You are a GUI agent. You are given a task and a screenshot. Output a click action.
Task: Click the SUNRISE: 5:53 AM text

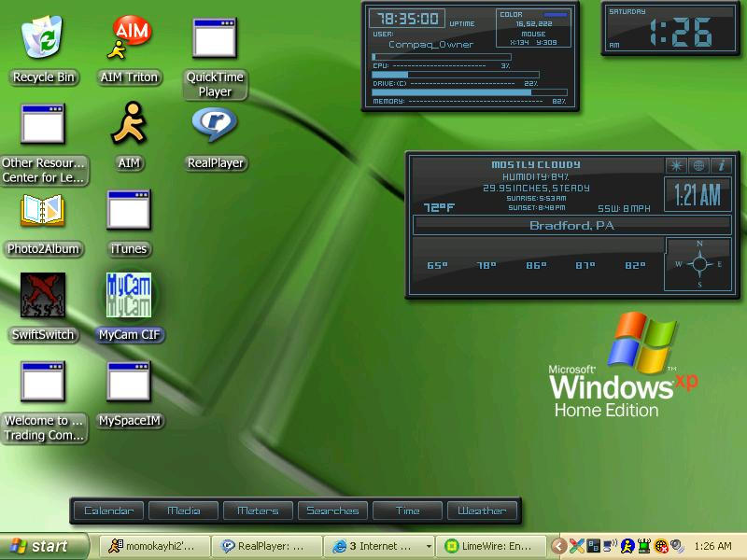click(x=536, y=199)
